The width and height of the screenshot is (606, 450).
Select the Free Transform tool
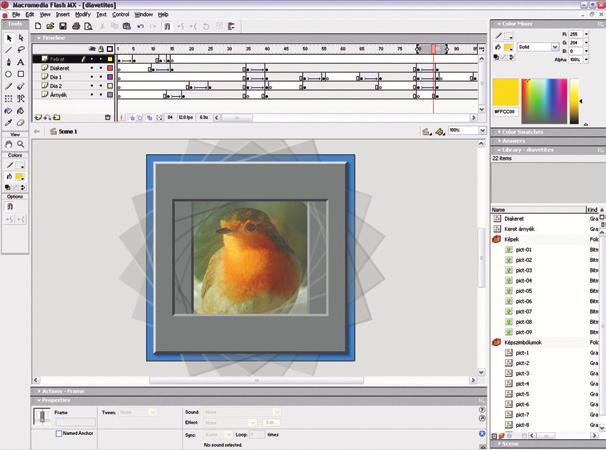point(9,99)
